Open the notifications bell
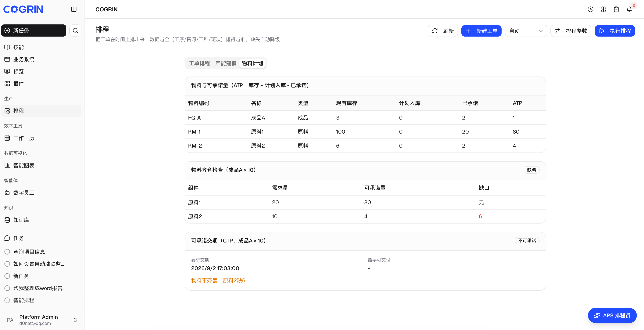The height and width of the screenshot is (330, 644). coord(629,9)
